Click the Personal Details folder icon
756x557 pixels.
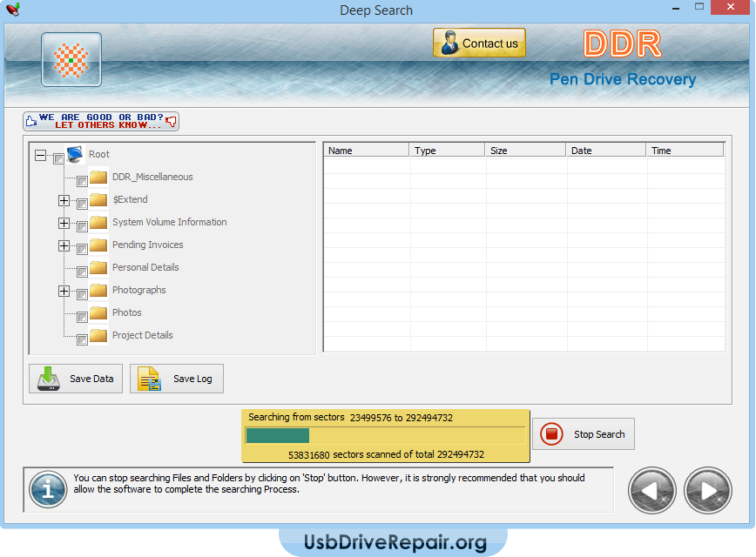click(98, 267)
